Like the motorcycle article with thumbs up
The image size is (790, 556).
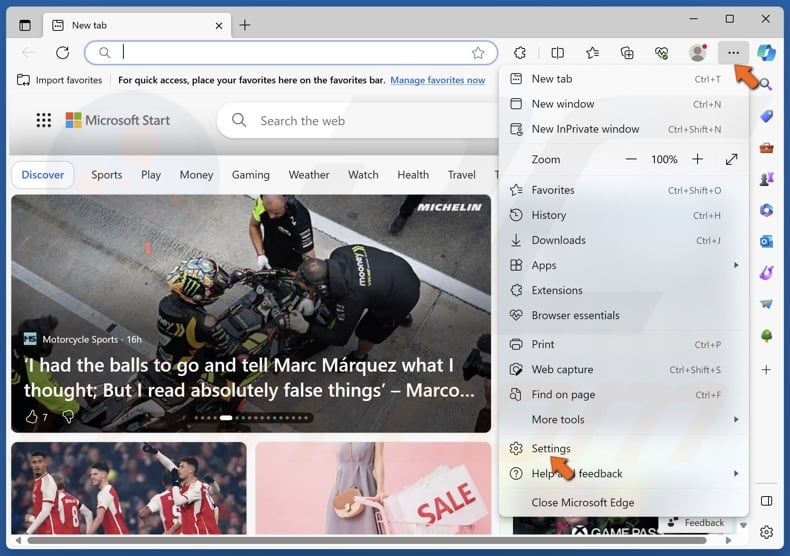(32, 416)
